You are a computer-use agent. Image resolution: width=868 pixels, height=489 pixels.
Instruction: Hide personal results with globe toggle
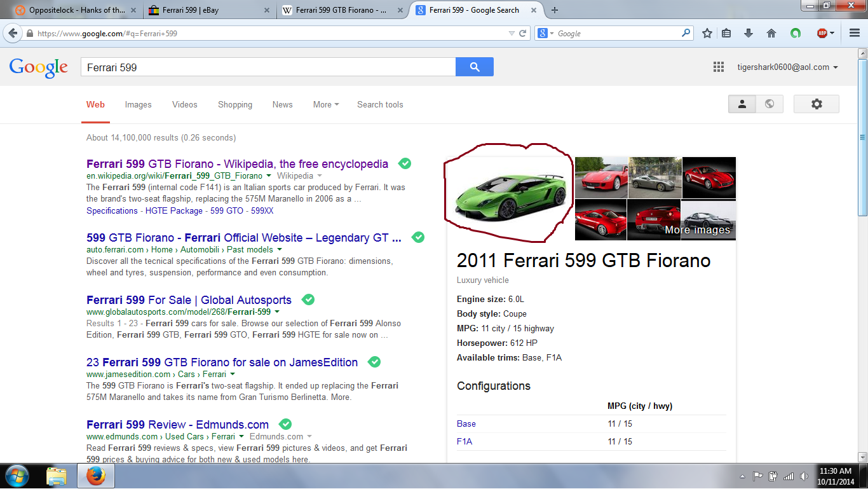coord(770,104)
